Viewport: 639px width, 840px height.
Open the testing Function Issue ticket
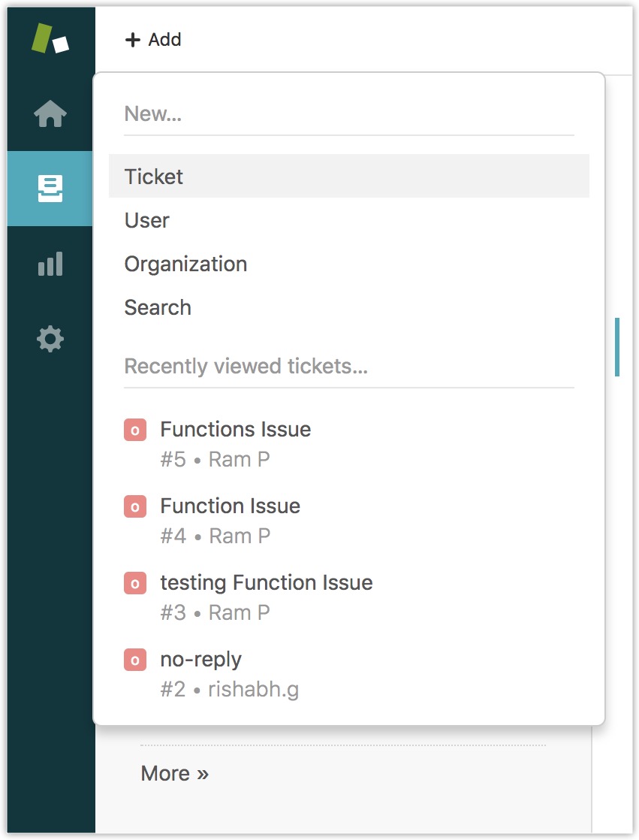266,583
